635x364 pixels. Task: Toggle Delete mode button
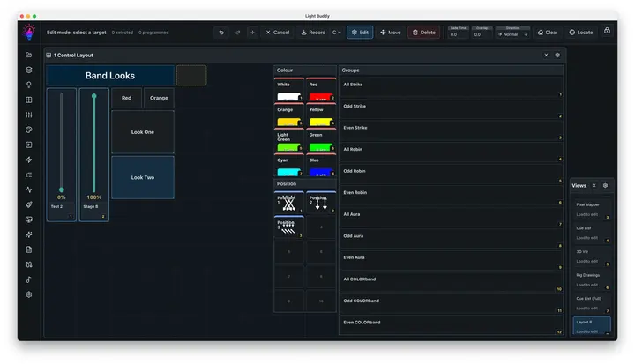tap(423, 33)
